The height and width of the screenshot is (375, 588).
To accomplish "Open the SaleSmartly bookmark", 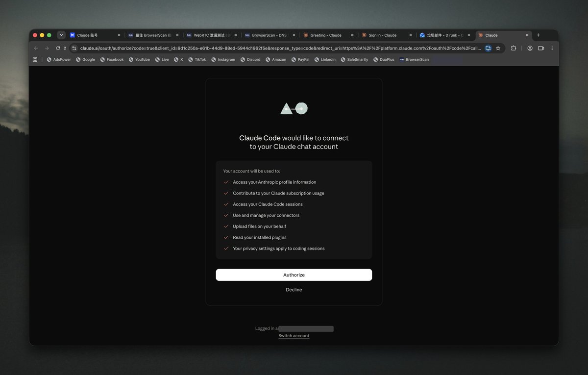I will (354, 59).
